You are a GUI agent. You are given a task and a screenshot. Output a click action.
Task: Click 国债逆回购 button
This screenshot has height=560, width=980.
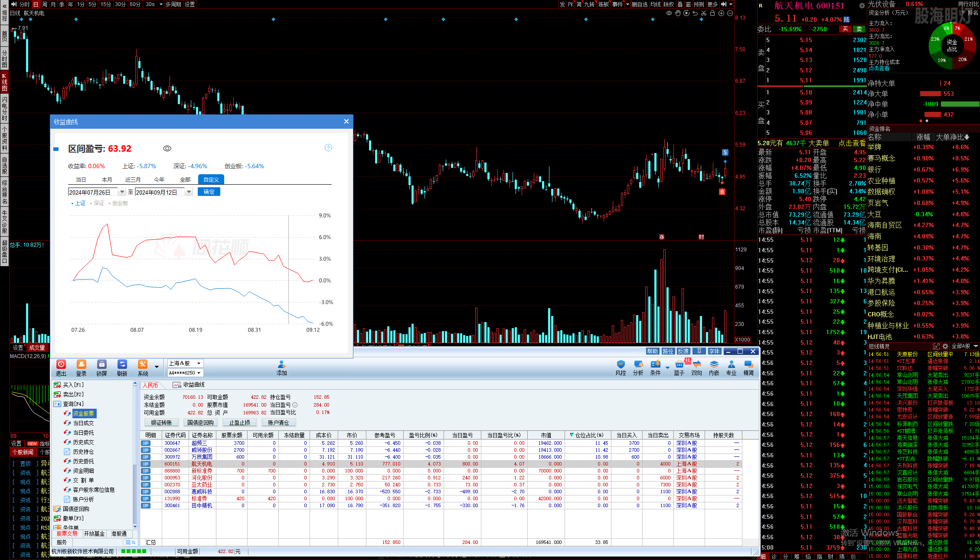click(x=201, y=423)
